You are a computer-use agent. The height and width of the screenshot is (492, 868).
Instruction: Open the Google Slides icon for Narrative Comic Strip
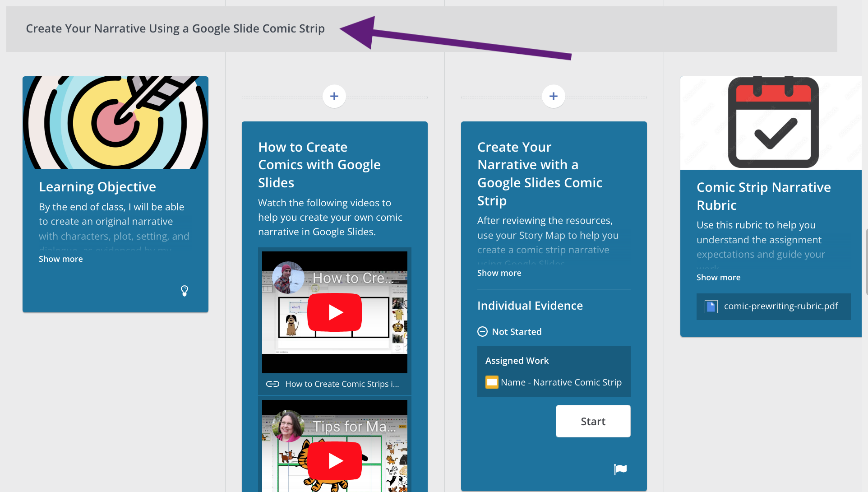[x=492, y=382]
